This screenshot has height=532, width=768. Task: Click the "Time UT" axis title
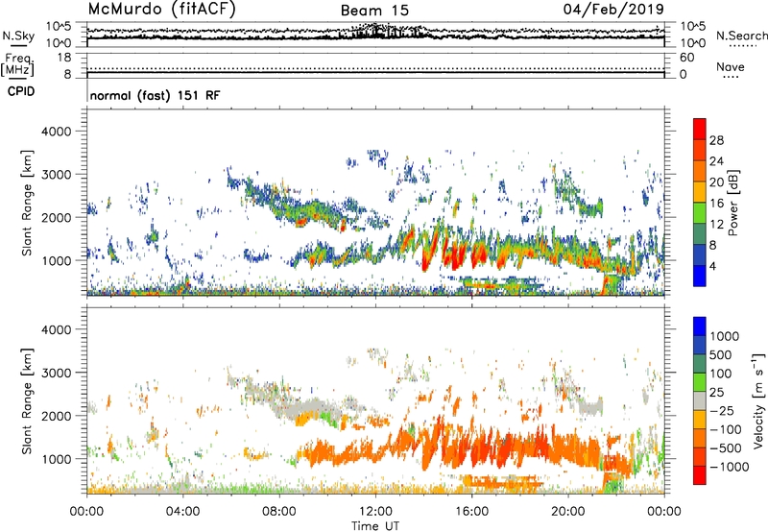375,526
